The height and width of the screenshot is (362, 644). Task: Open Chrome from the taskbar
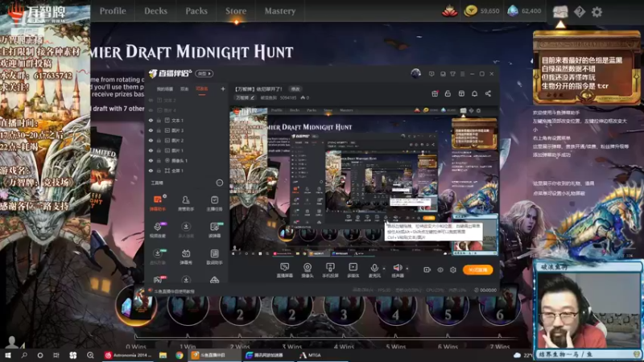[x=179, y=355]
